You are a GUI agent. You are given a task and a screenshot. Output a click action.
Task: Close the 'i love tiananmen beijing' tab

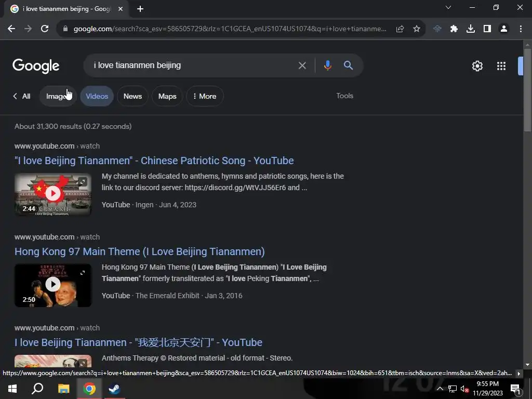pyautogui.click(x=121, y=9)
